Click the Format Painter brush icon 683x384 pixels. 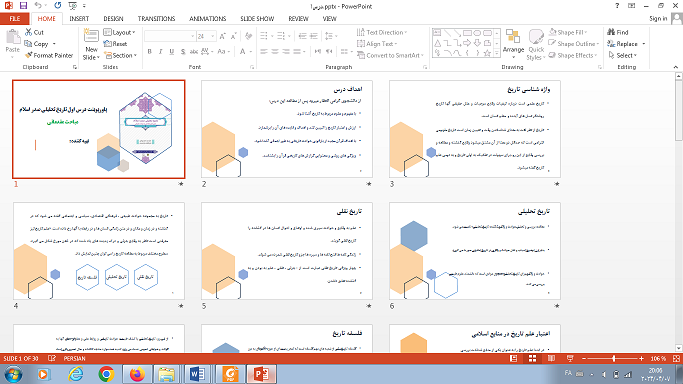(x=29, y=55)
